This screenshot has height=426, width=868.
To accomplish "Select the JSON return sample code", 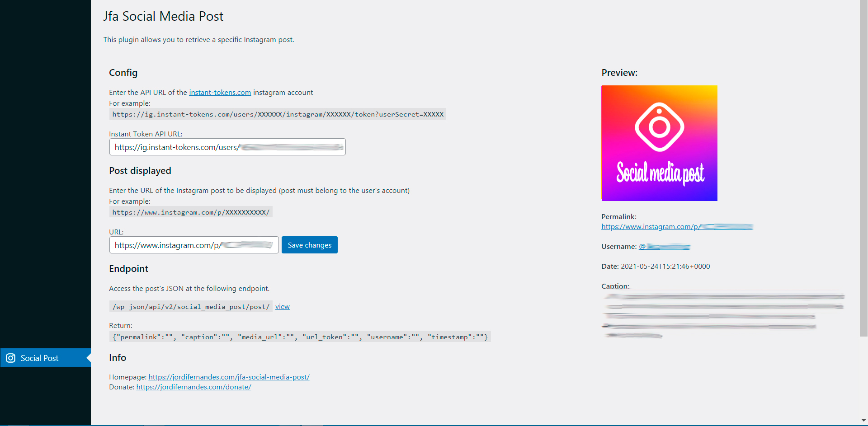I will [x=300, y=337].
